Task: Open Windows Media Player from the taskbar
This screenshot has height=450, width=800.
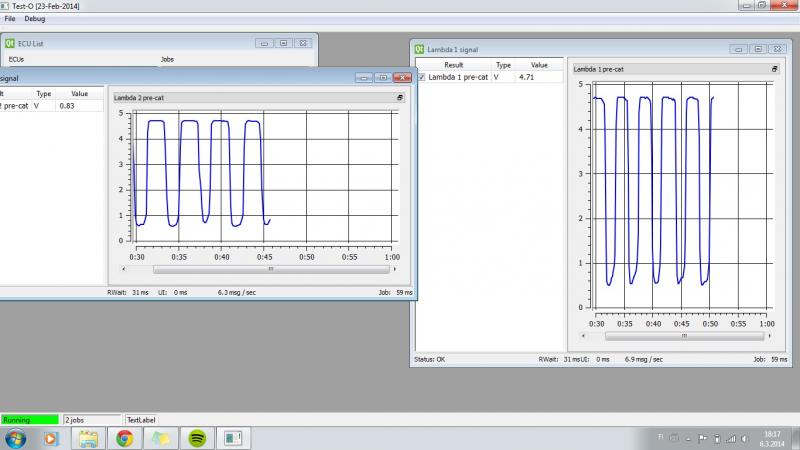Action: pos(52,437)
